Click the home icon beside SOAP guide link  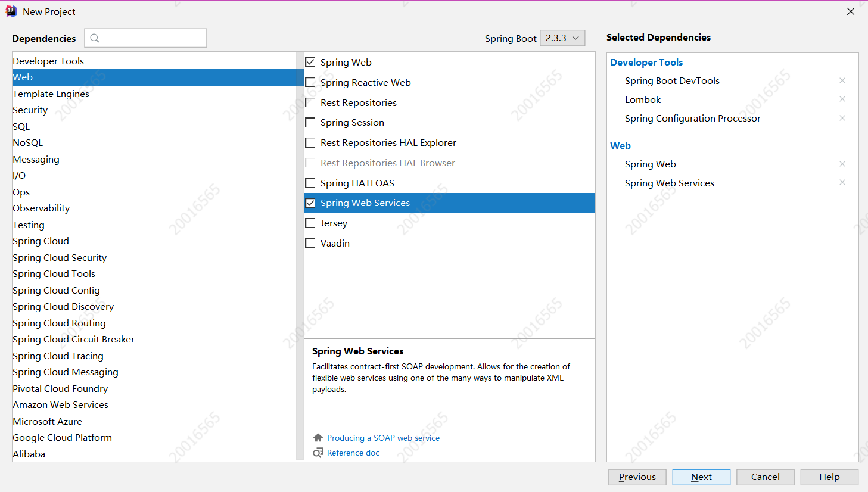318,437
